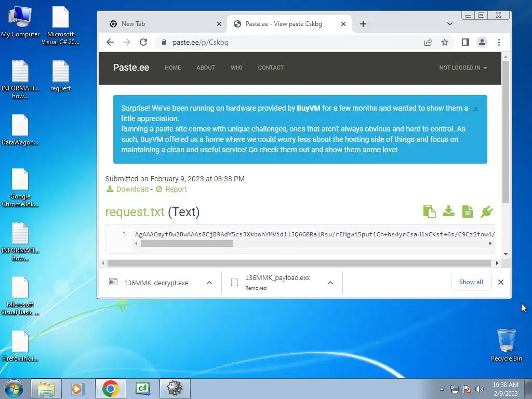The height and width of the screenshot is (399, 532).
Task: Click the gear application in taskbar
Action: 175,389
